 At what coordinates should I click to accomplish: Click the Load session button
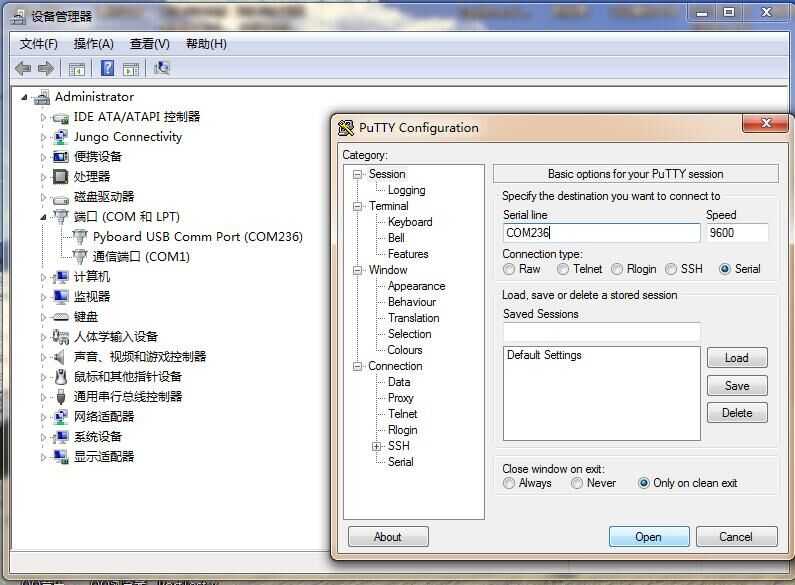point(737,358)
